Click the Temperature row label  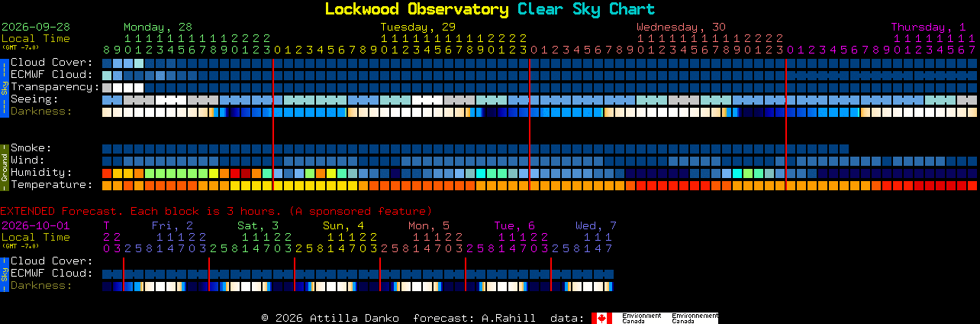click(x=51, y=185)
